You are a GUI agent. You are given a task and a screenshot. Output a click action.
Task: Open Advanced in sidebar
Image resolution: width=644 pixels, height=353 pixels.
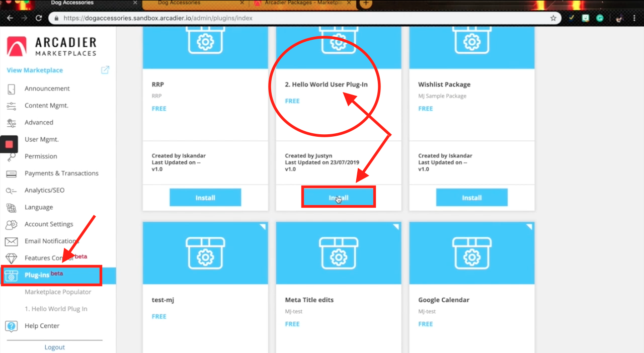point(39,123)
